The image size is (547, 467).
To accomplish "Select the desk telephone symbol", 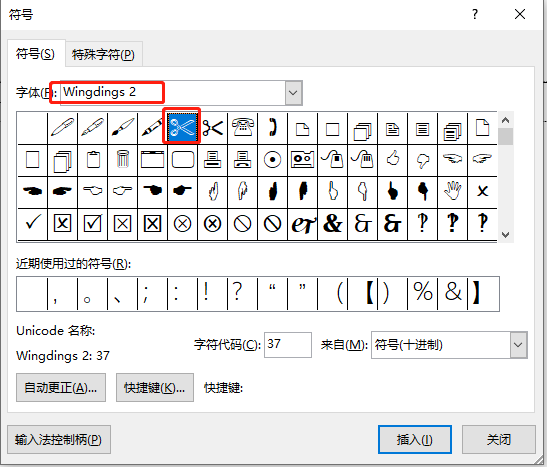I will (242, 128).
